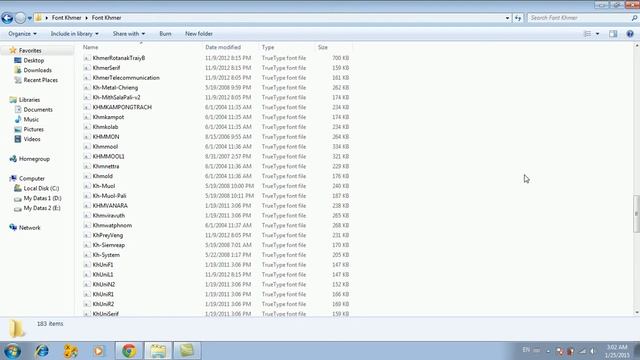This screenshot has width=640, height=360.
Task: Select Favorites in the navigation pane
Action: 30,51
